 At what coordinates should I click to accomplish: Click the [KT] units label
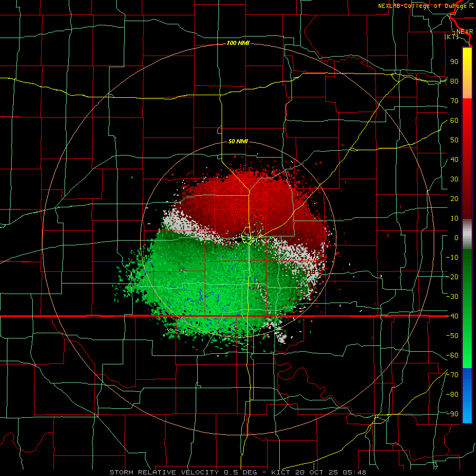pyautogui.click(x=452, y=36)
